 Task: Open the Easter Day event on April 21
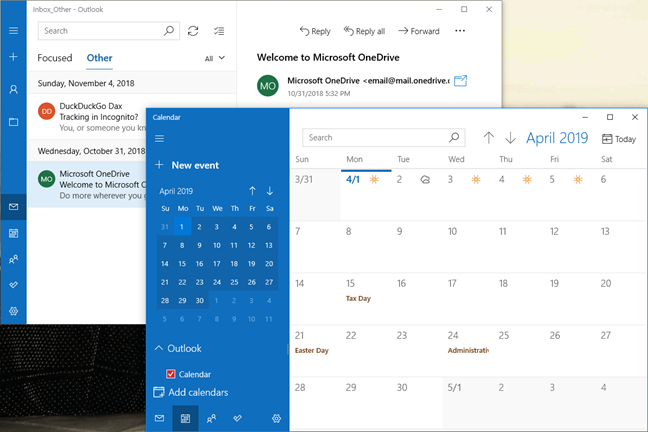[311, 351]
